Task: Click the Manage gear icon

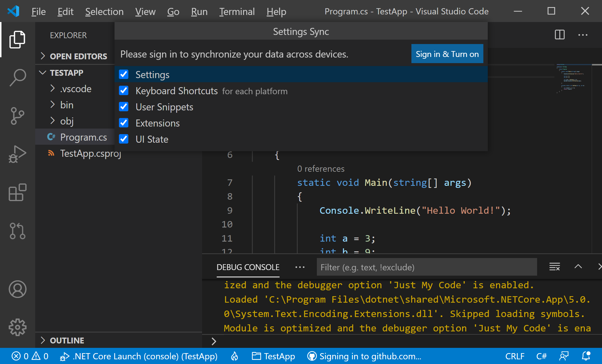Action: 18,327
